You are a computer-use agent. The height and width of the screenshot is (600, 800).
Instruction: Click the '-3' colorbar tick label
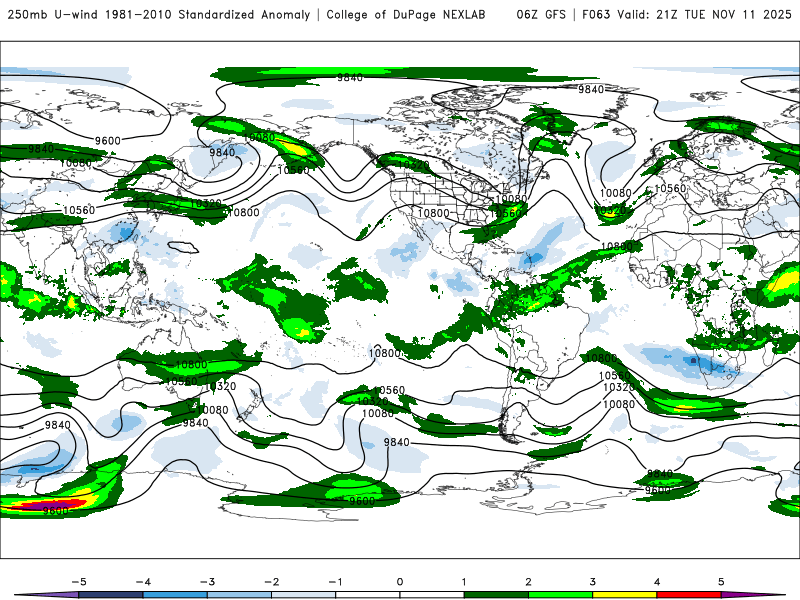tap(207, 582)
